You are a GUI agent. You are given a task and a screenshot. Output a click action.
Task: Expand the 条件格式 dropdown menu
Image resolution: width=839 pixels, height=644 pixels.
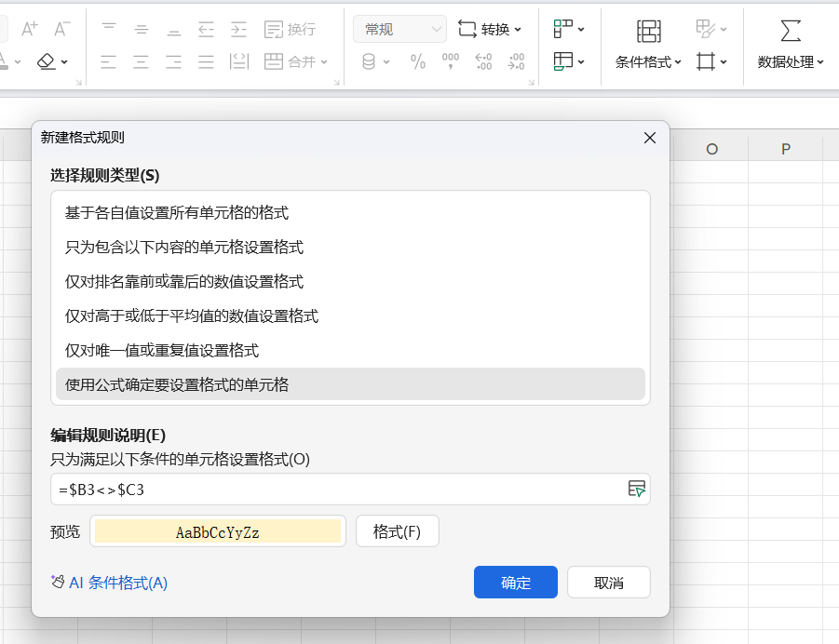click(649, 62)
